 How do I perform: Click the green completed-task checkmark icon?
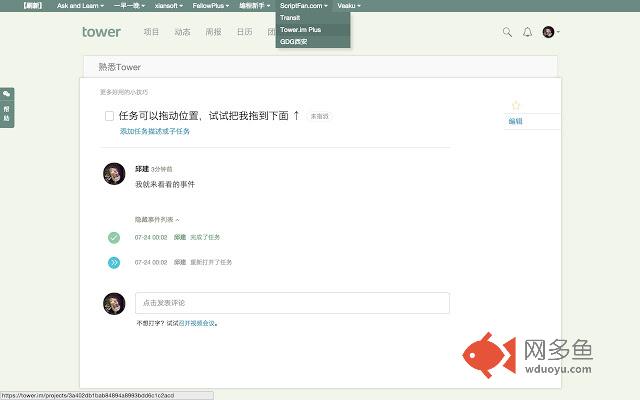click(x=114, y=237)
